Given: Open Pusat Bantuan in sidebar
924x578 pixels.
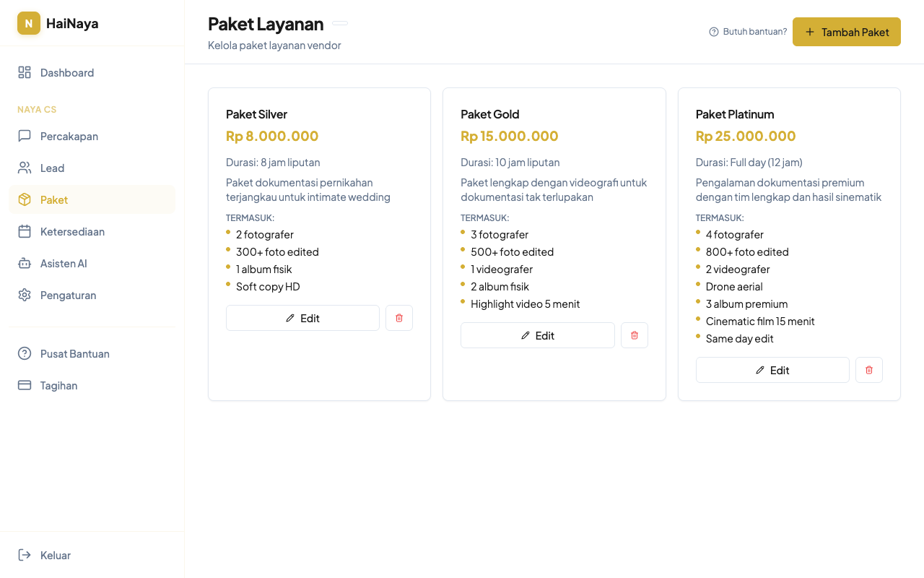Looking at the screenshot, I should click(x=74, y=353).
